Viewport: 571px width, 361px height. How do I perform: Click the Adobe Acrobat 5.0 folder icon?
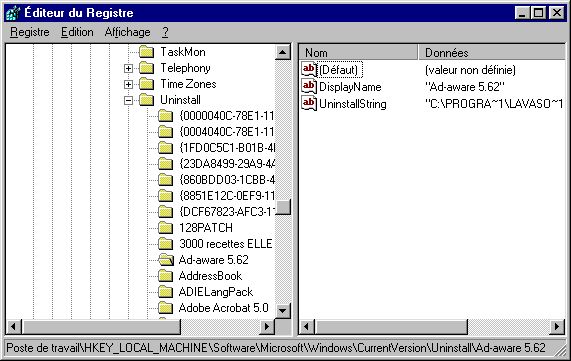tap(166, 308)
